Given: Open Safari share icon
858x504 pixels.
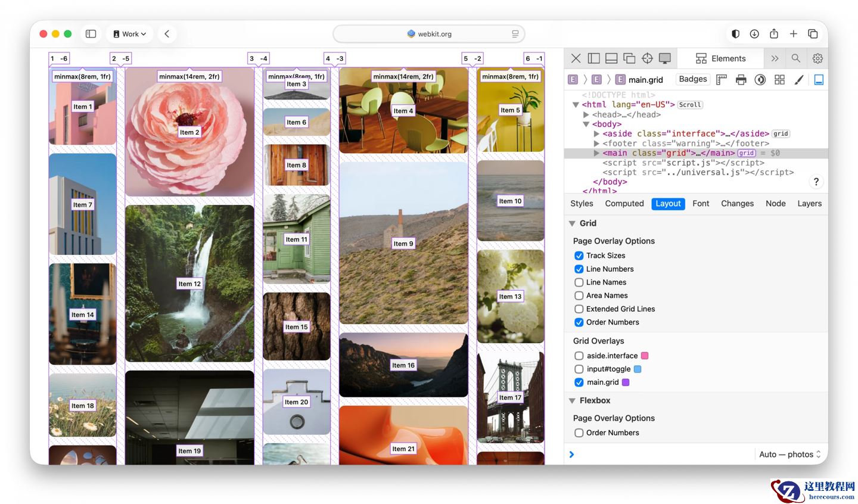Looking at the screenshot, I should [774, 34].
